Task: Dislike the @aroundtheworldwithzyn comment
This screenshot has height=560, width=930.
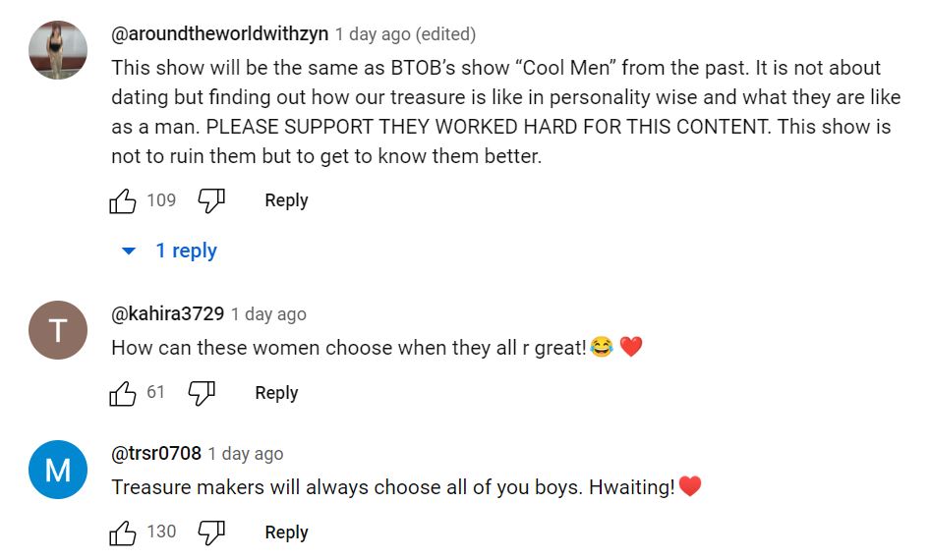Action: 211,201
